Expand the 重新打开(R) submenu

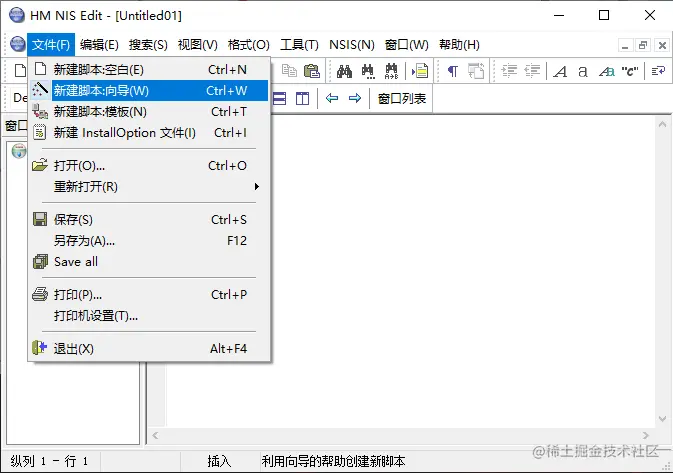(x=149, y=187)
